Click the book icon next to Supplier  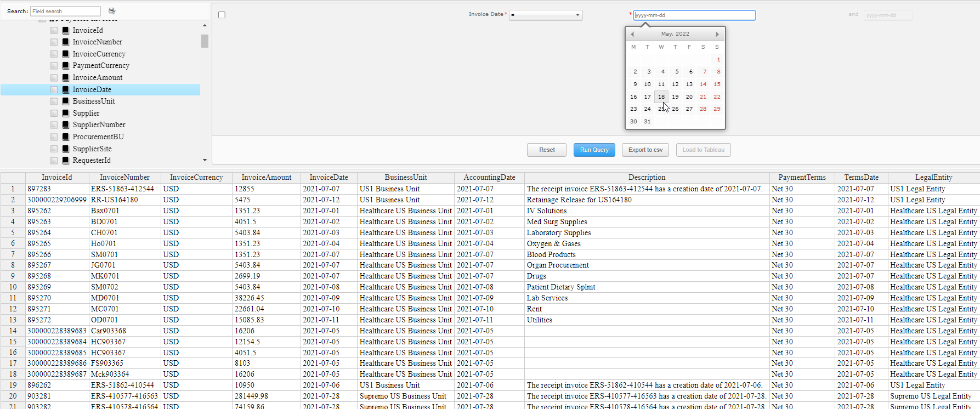coord(66,113)
